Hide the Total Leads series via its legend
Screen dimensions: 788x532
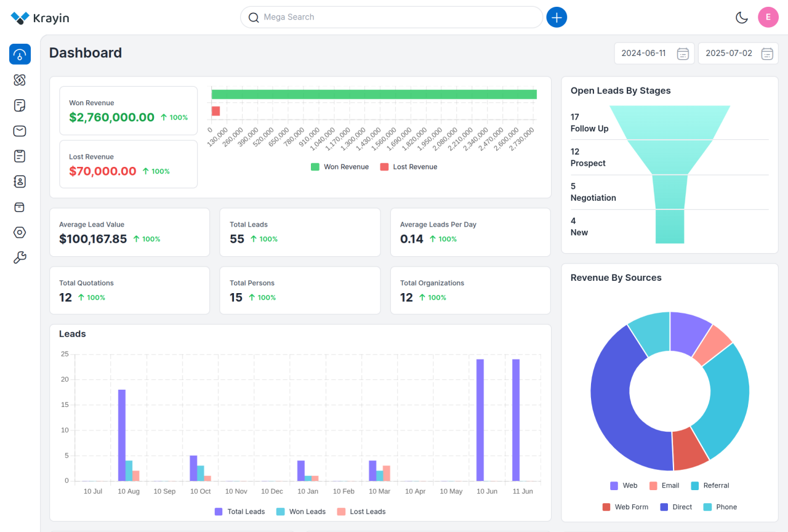point(239,512)
